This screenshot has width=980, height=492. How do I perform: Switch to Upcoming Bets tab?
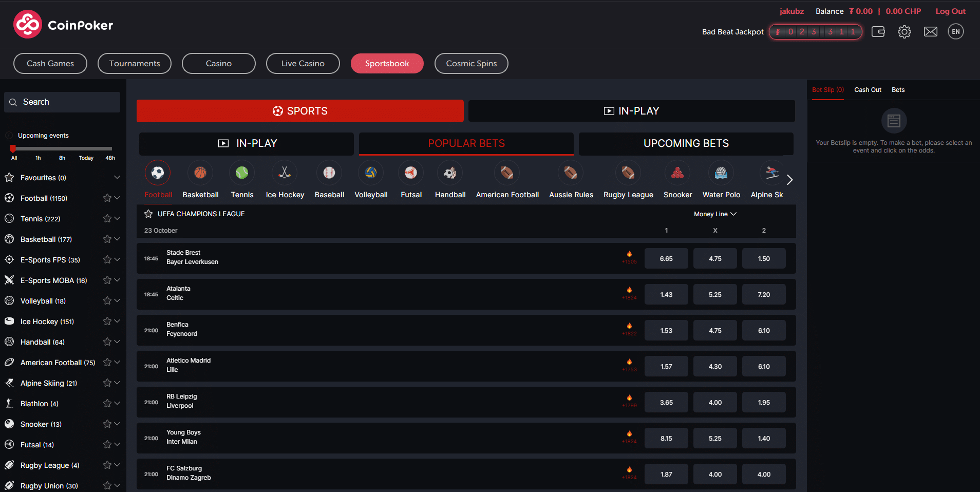pos(686,144)
